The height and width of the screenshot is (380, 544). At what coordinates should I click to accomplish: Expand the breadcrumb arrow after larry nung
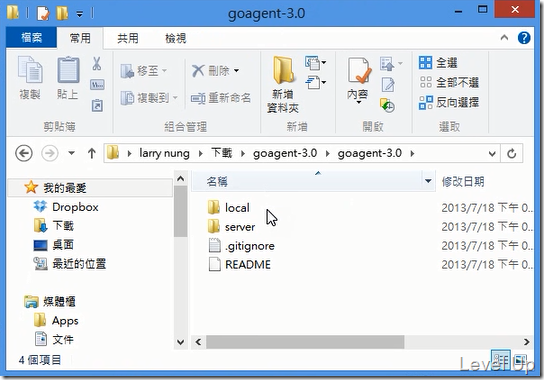201,153
